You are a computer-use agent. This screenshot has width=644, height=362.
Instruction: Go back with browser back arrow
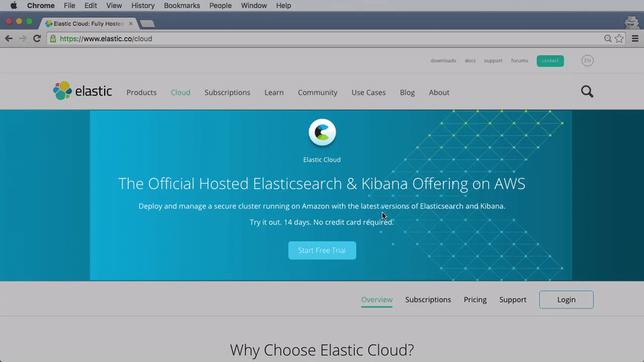pyautogui.click(x=9, y=39)
